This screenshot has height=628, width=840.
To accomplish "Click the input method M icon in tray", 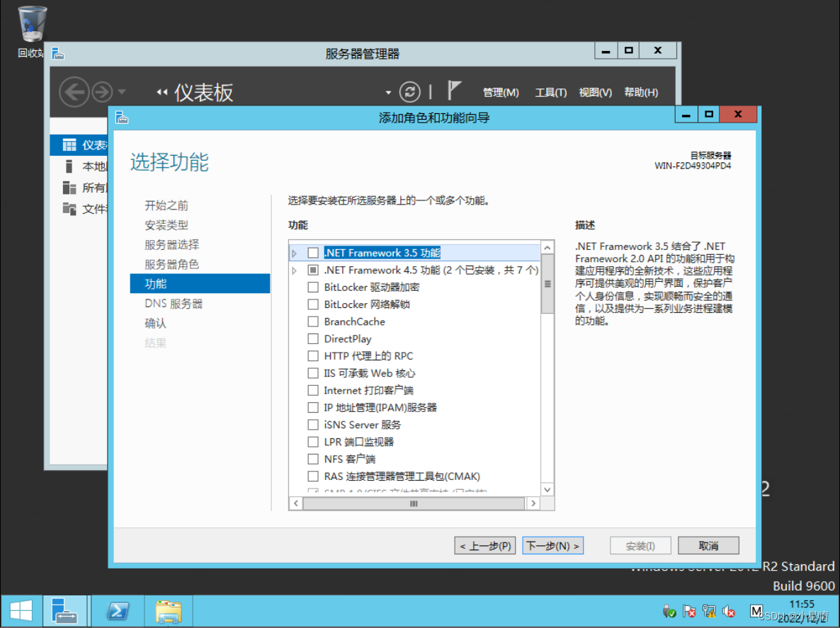I will click(x=756, y=611).
